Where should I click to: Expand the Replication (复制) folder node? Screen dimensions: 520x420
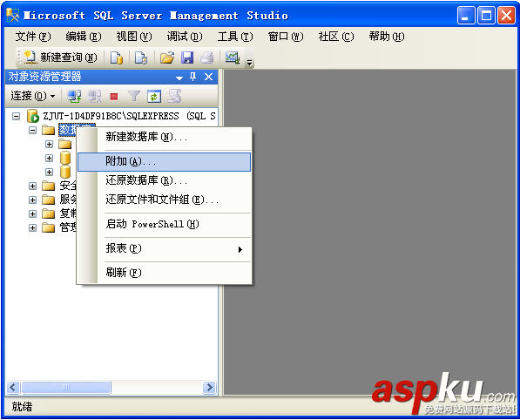click(32, 213)
